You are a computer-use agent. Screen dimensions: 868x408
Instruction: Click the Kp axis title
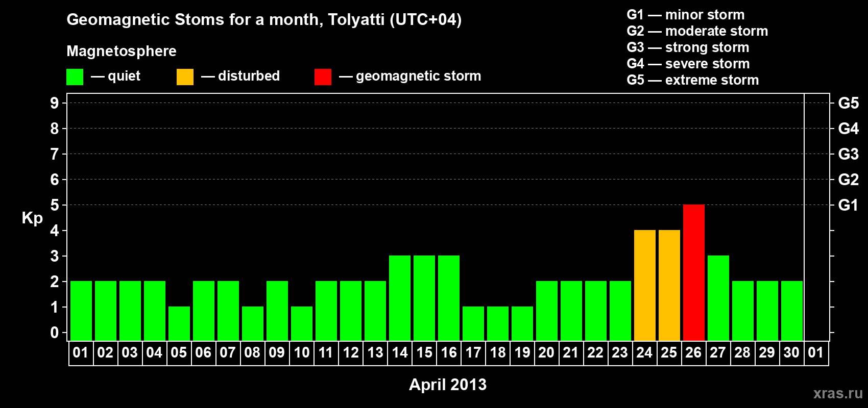pyautogui.click(x=32, y=218)
